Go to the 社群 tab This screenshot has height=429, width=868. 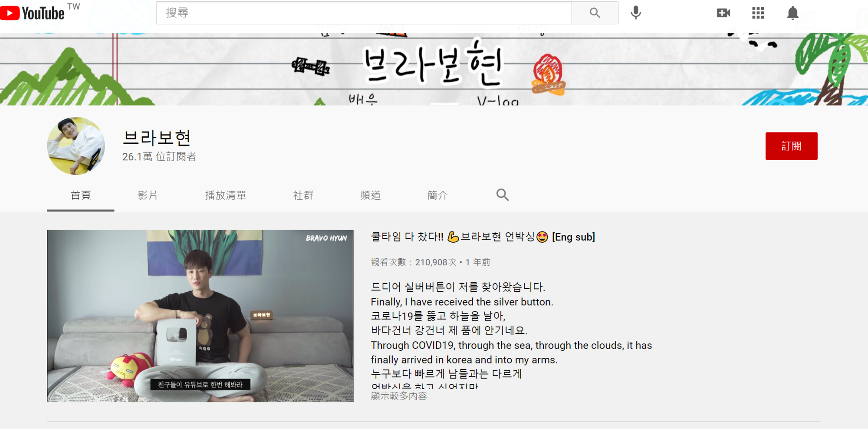click(x=303, y=195)
